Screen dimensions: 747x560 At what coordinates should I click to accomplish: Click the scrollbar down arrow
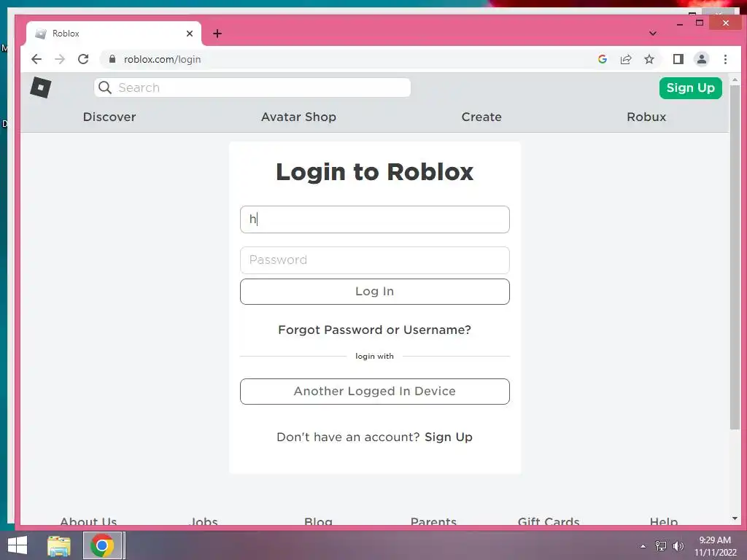coord(735,518)
